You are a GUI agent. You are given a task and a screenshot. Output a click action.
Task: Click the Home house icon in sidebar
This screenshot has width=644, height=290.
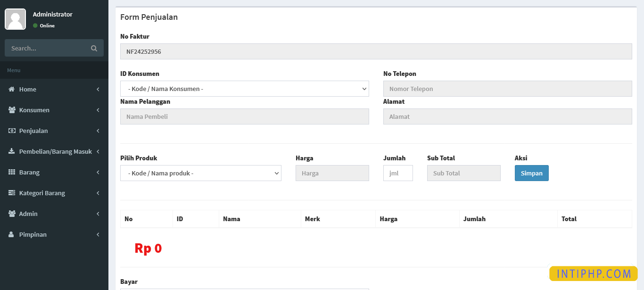12,89
